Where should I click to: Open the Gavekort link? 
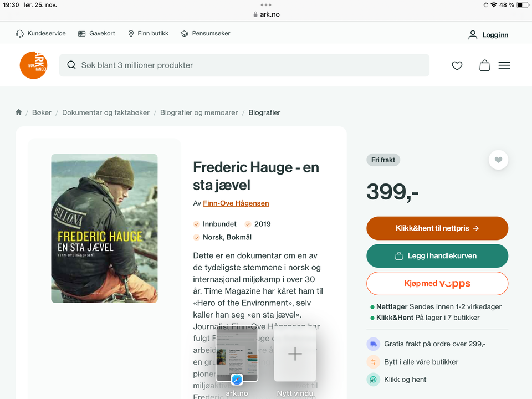click(102, 34)
